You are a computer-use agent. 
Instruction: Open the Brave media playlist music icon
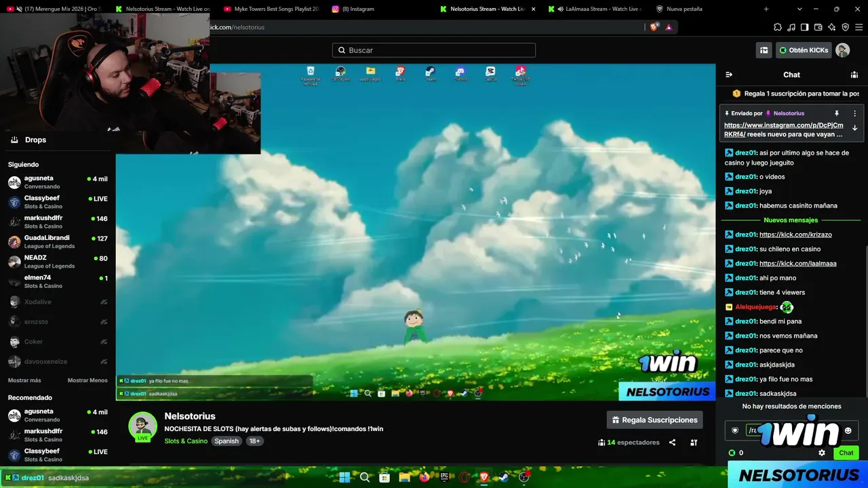pos(791,27)
